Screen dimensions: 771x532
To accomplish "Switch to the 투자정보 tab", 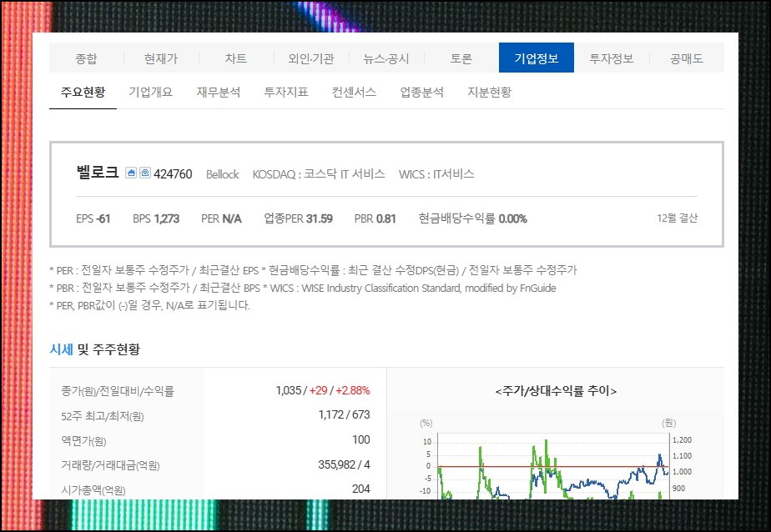I will [x=611, y=58].
